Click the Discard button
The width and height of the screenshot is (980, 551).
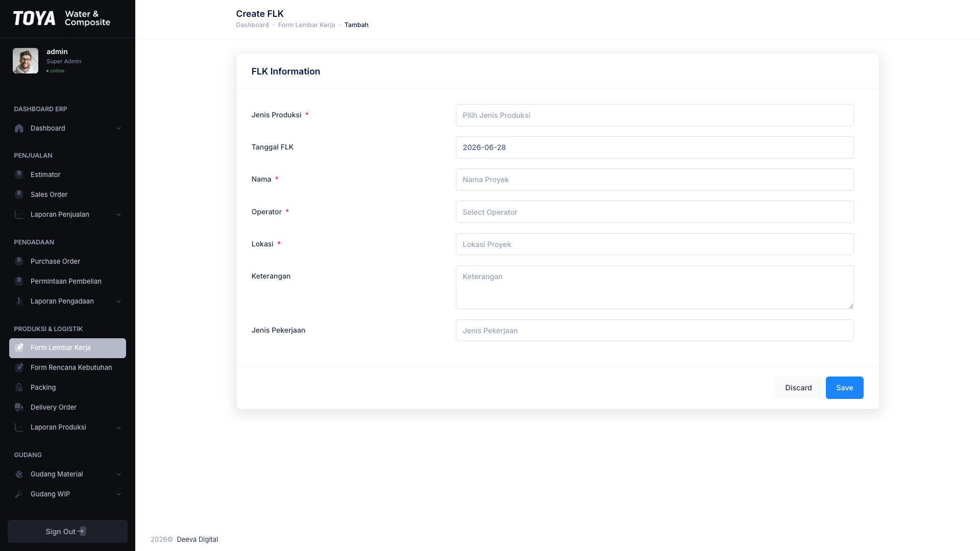point(798,388)
